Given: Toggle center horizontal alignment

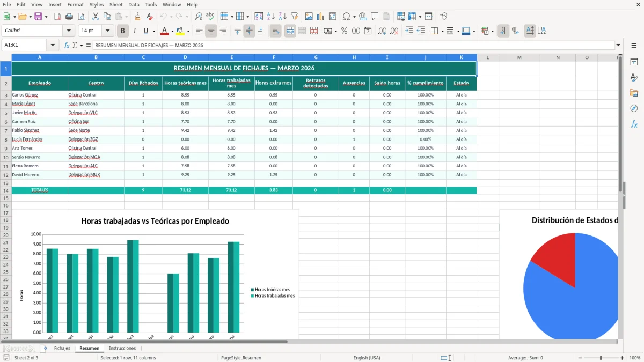Looking at the screenshot, I should click(211, 31).
